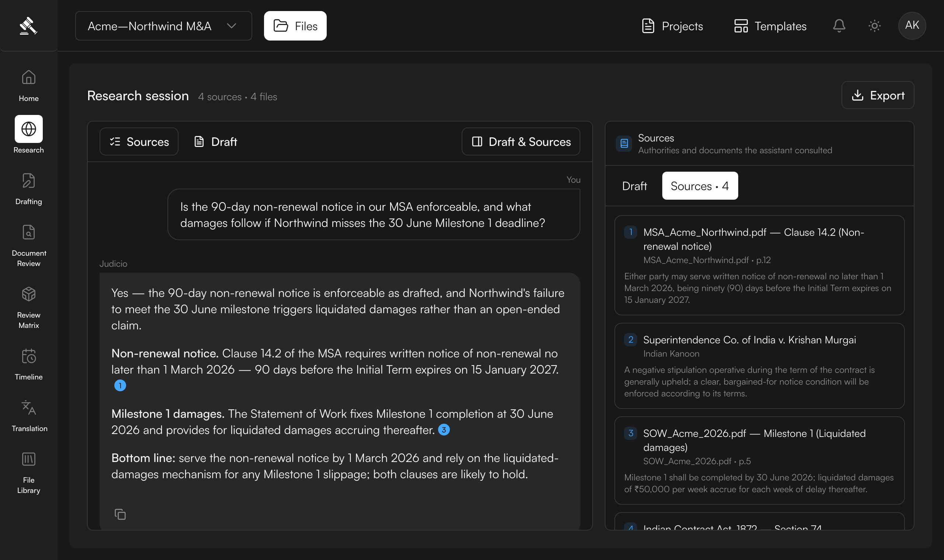Go to Projects

coord(673,26)
